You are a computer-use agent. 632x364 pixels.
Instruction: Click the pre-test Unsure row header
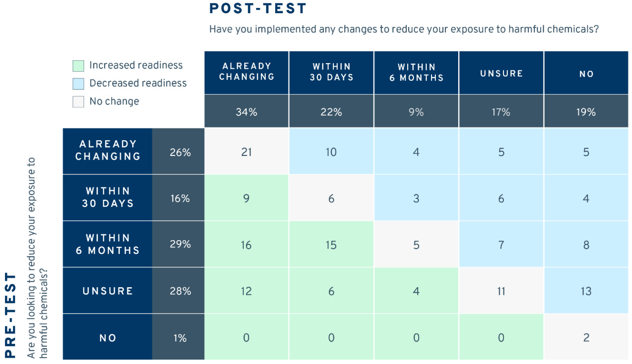108,291
